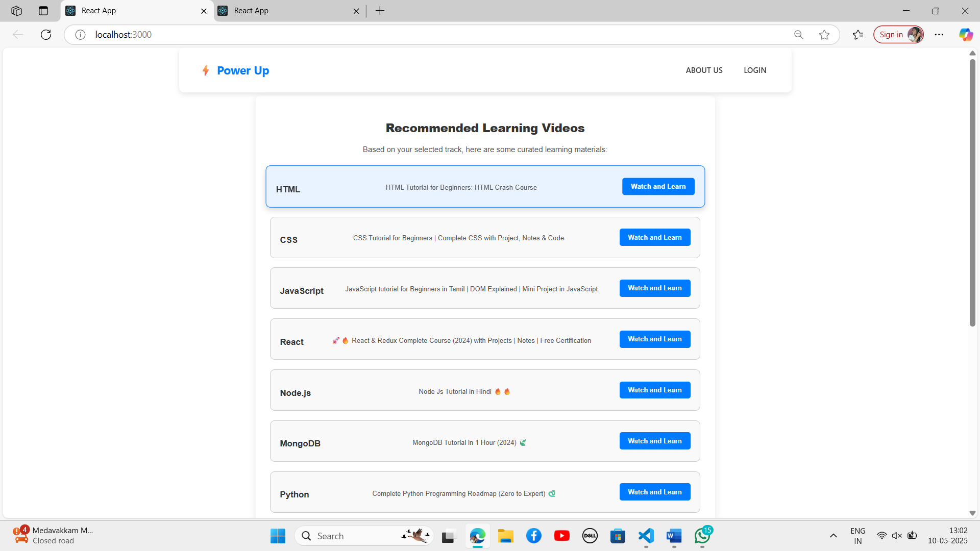
Task: Add page to favorites with star icon
Action: click(824, 35)
